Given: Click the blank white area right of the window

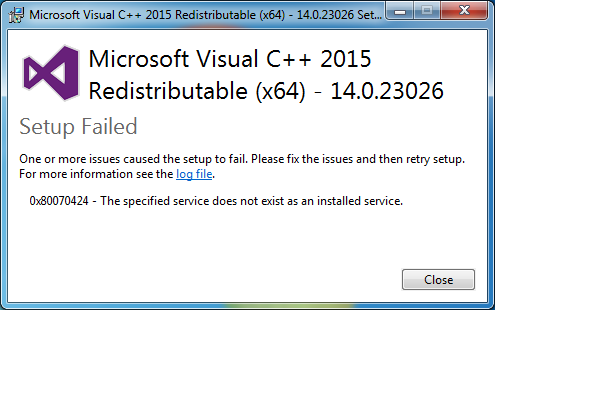Looking at the screenshot, I should click(555, 150).
